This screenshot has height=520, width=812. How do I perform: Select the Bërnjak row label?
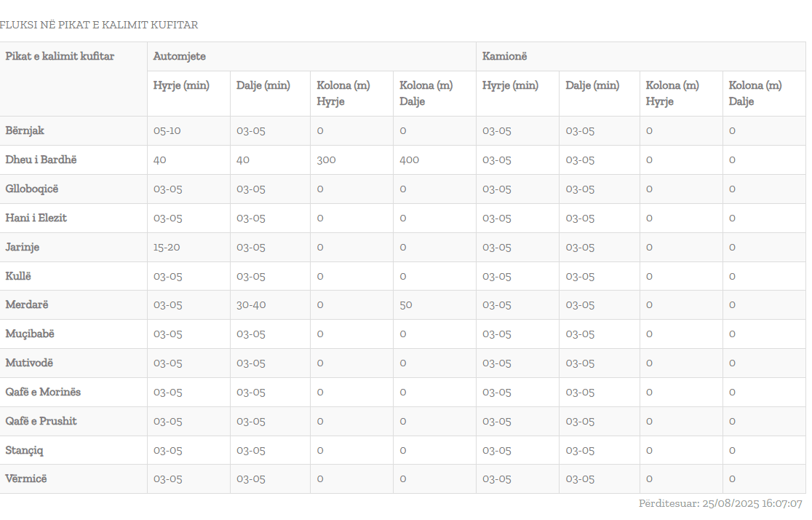point(25,130)
